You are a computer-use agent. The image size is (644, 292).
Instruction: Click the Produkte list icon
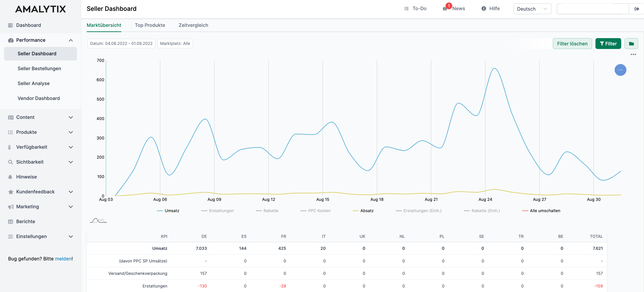10,132
